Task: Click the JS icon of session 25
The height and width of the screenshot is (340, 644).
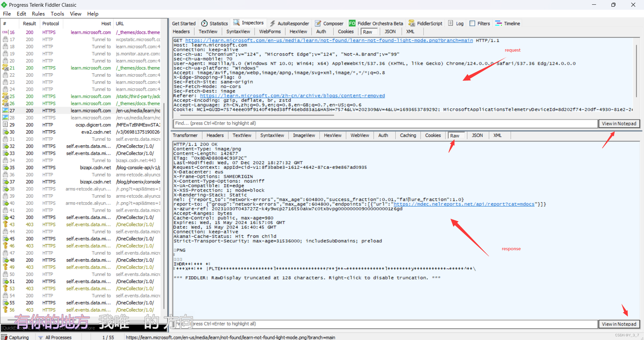Action: tap(5, 96)
